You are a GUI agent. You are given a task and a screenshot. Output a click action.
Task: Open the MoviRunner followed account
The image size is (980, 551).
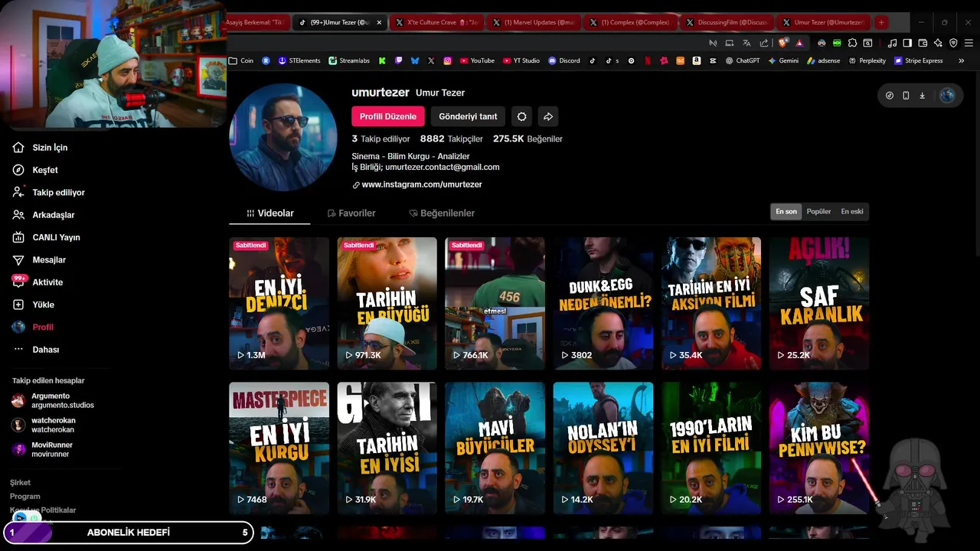(43, 449)
